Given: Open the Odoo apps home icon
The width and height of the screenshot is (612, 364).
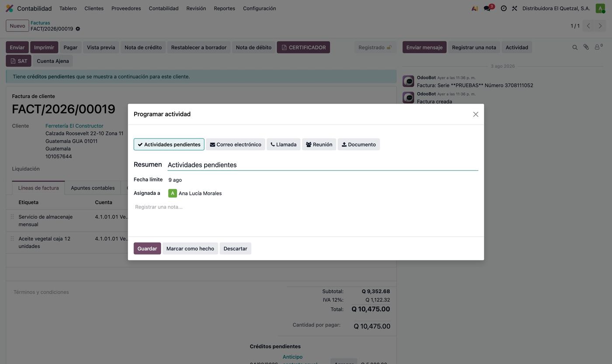Looking at the screenshot, I should click(9, 8).
